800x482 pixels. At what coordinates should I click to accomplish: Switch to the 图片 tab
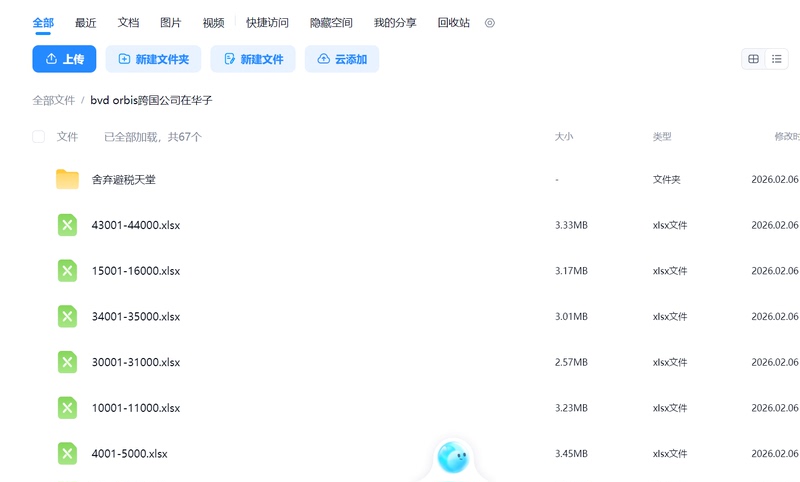(170, 22)
